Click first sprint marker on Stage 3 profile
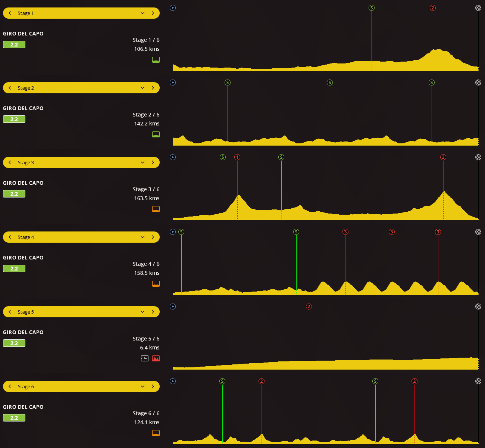This screenshot has height=448, width=485. coord(223,157)
